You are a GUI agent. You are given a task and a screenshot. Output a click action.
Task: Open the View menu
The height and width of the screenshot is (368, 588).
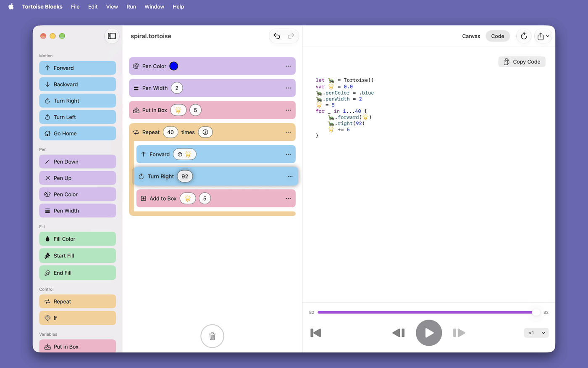(x=112, y=7)
